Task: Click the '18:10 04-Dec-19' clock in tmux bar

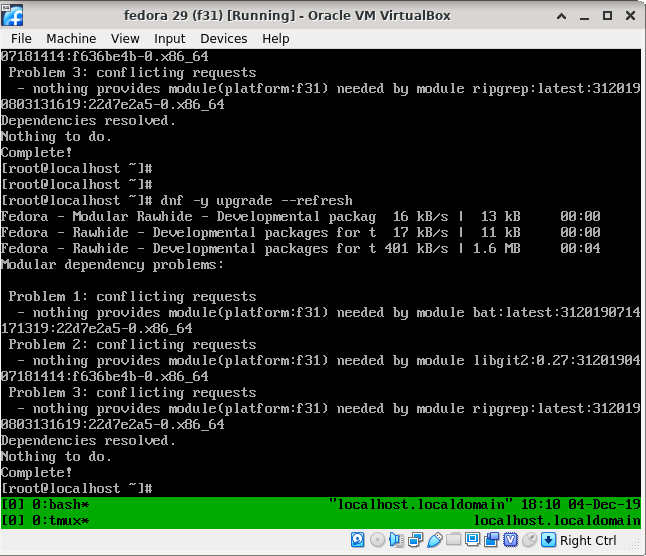Action: point(580,505)
